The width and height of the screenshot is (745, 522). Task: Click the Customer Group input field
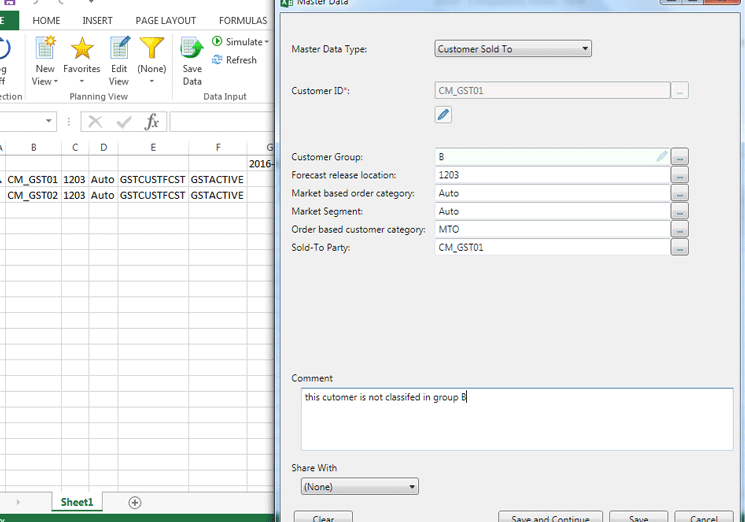point(552,156)
